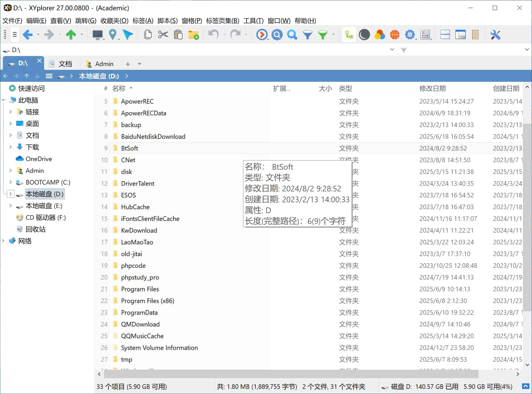This screenshot has width=532, height=394.
Task: Toggle the tan preview pane icon
Action: (475, 35)
